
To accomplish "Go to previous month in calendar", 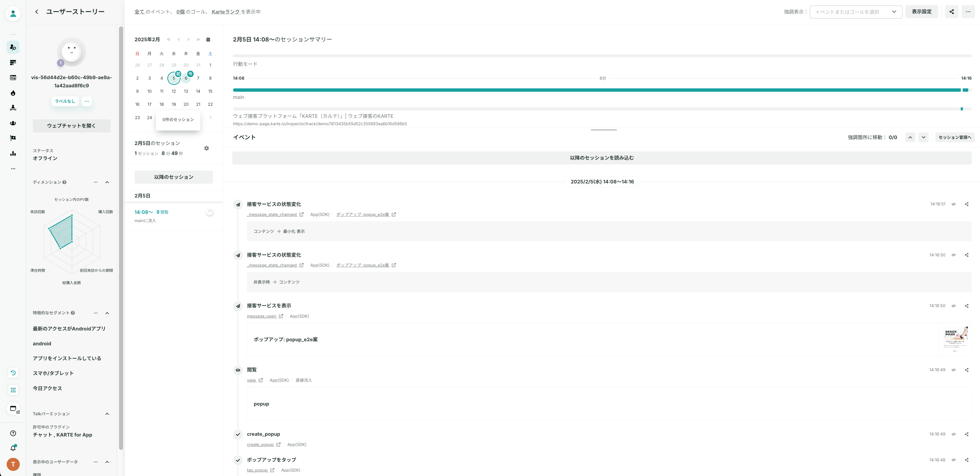I will coord(178,39).
